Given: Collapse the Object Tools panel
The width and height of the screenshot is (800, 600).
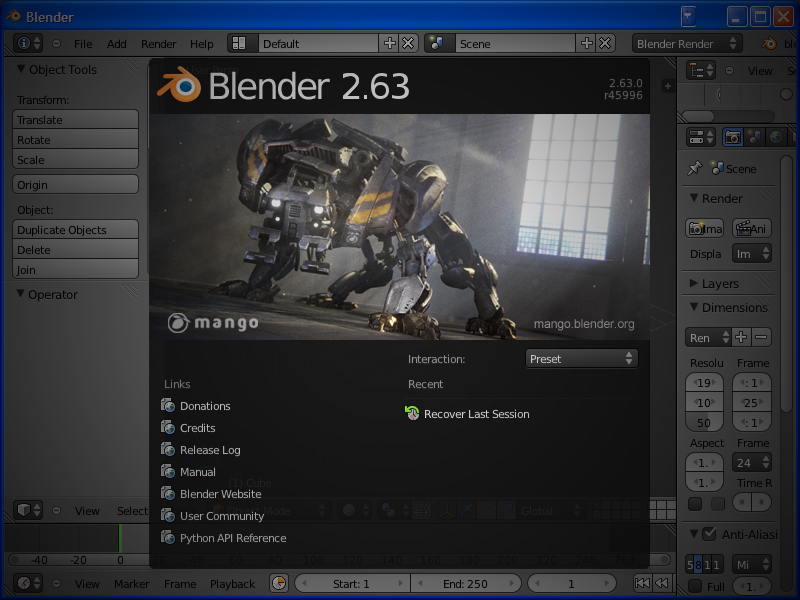Looking at the screenshot, I should coord(20,69).
